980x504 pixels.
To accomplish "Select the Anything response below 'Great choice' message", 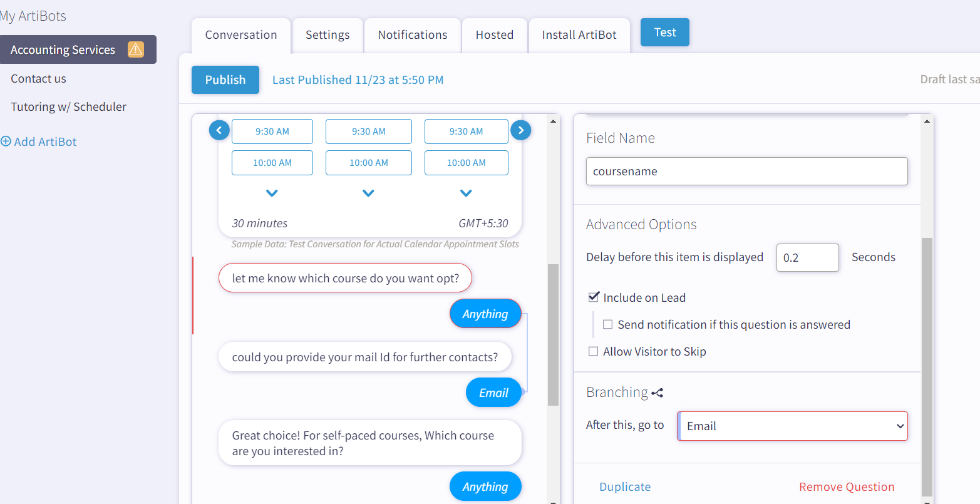I will tap(485, 486).
